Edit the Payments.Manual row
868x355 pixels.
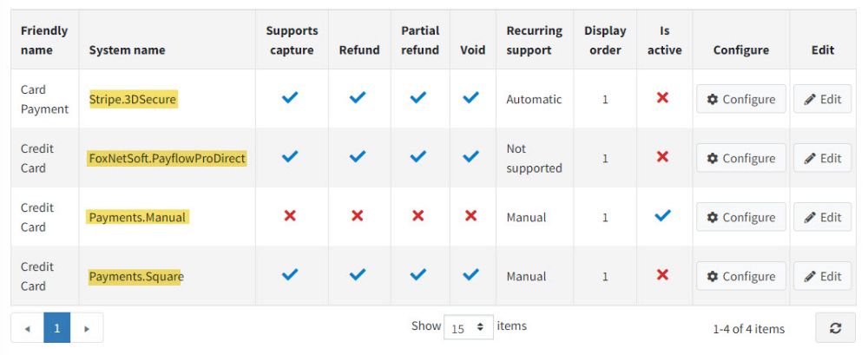(x=822, y=217)
